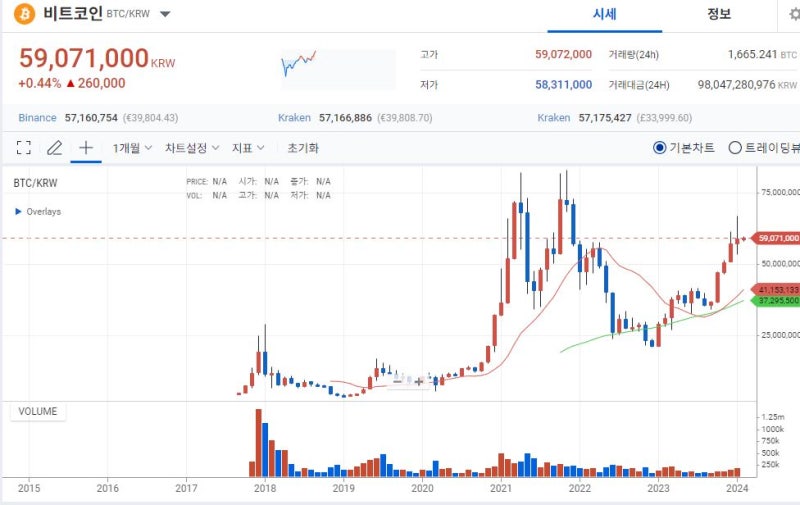Click the 거래대금(24H) value 98,047,280,976
800x505 pixels.
[736, 85]
